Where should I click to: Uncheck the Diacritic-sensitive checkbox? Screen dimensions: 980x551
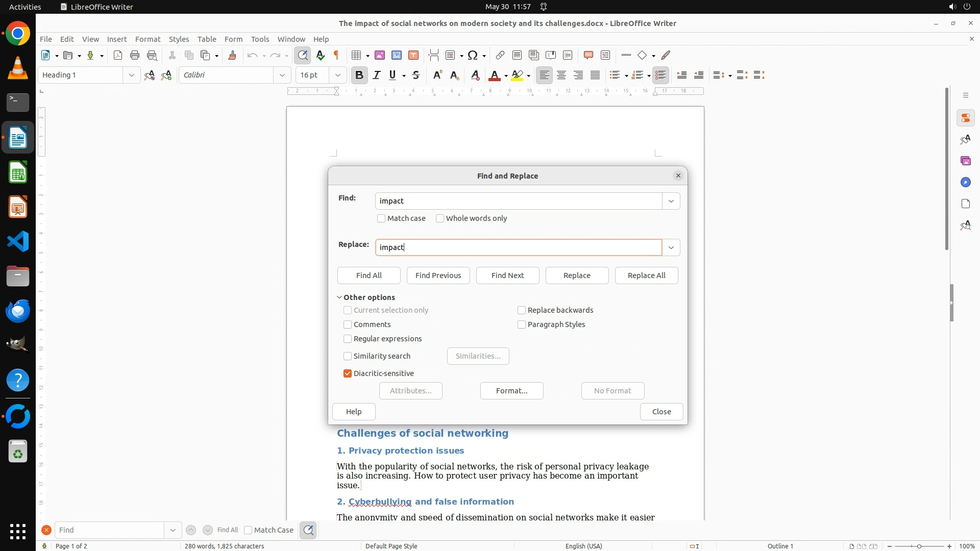coord(348,373)
